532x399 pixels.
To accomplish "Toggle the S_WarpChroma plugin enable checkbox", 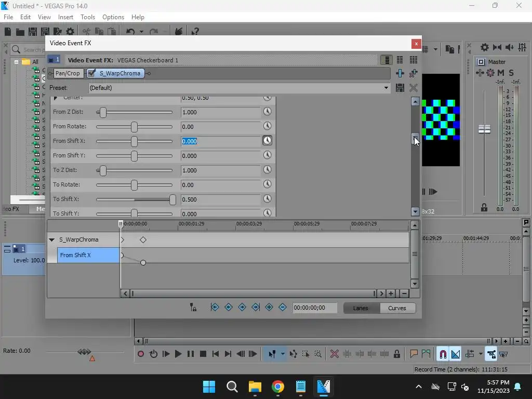I will 91,73.
